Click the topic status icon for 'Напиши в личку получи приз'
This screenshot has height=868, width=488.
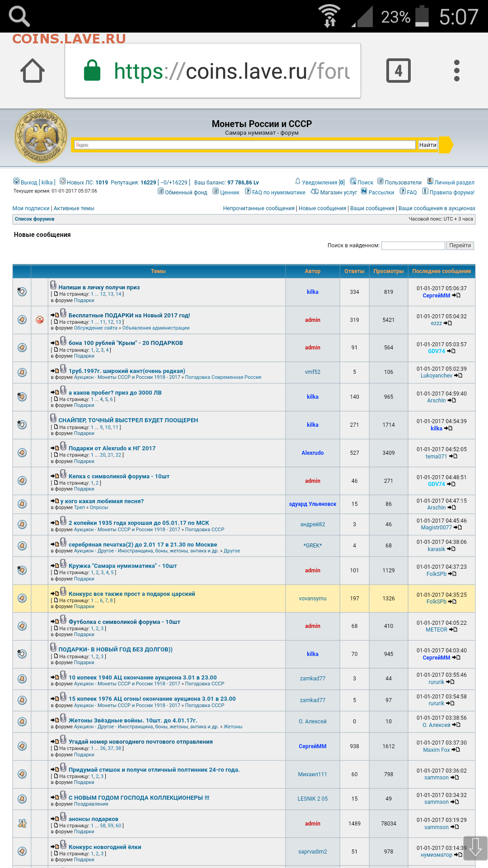(22, 292)
